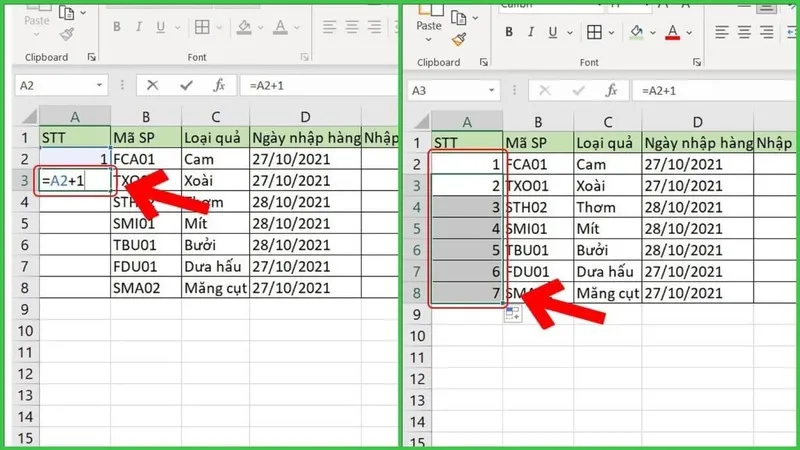Click Italic in the right Excel window

click(x=531, y=32)
